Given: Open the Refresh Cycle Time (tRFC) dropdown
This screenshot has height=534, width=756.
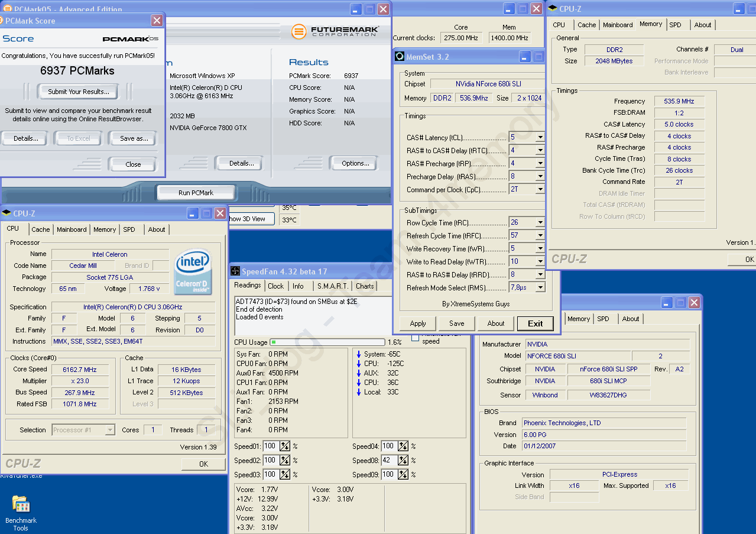Looking at the screenshot, I should 540,235.
